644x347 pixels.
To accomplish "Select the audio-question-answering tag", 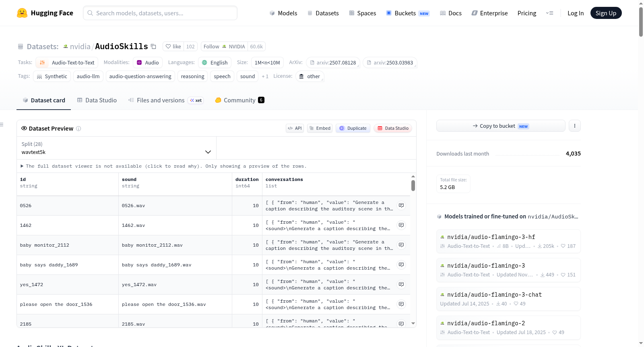I will tap(140, 76).
